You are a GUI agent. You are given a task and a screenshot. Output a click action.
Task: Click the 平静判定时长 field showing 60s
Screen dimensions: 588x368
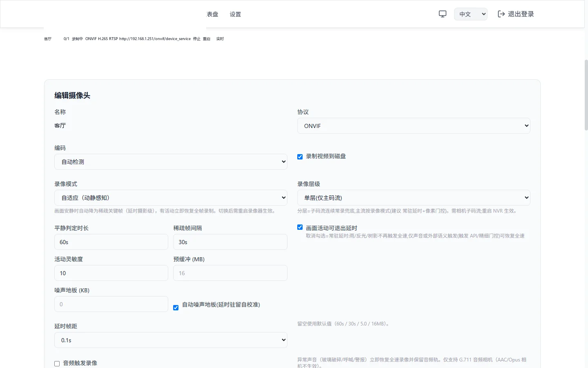(111, 242)
